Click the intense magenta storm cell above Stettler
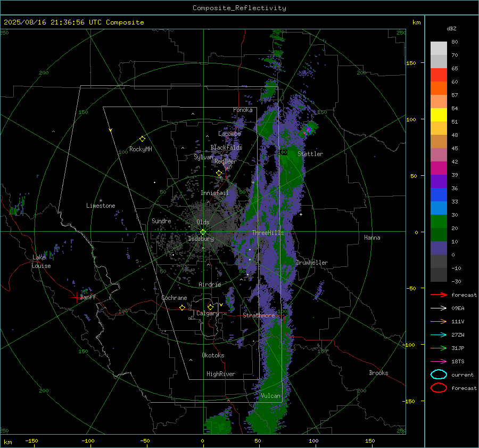Image resolution: width=479 pixels, height=448 pixels. click(x=308, y=129)
